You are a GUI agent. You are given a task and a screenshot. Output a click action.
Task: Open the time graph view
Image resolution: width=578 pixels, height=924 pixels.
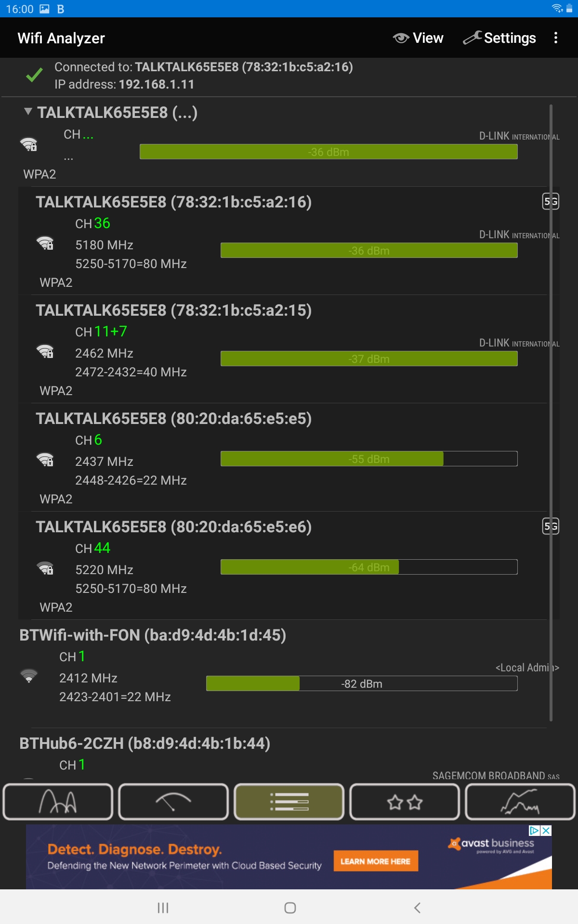(x=520, y=802)
